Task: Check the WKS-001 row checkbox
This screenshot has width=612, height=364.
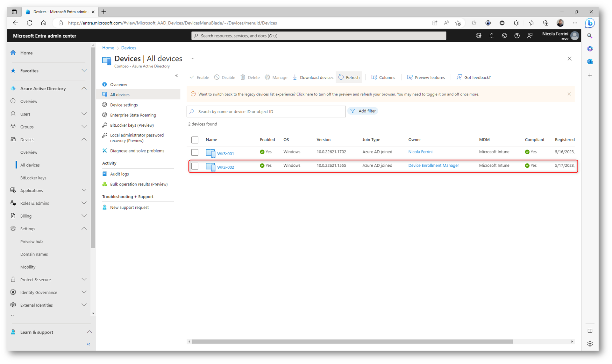Action: [x=195, y=152]
